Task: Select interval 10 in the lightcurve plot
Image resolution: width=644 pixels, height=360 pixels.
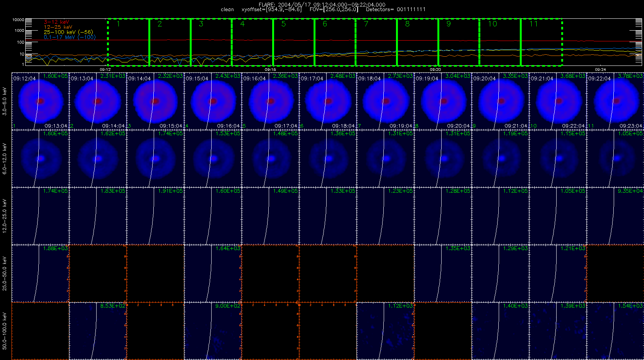Action: 500,42
